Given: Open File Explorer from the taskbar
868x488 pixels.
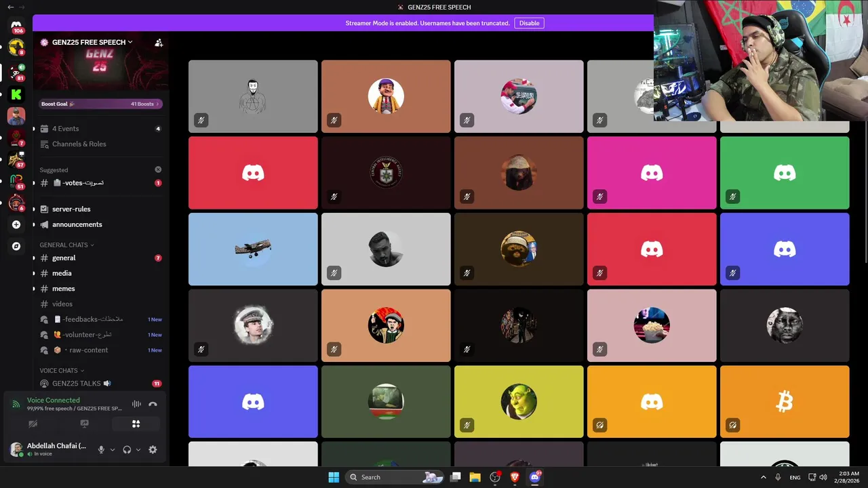Looking at the screenshot, I should point(475,477).
